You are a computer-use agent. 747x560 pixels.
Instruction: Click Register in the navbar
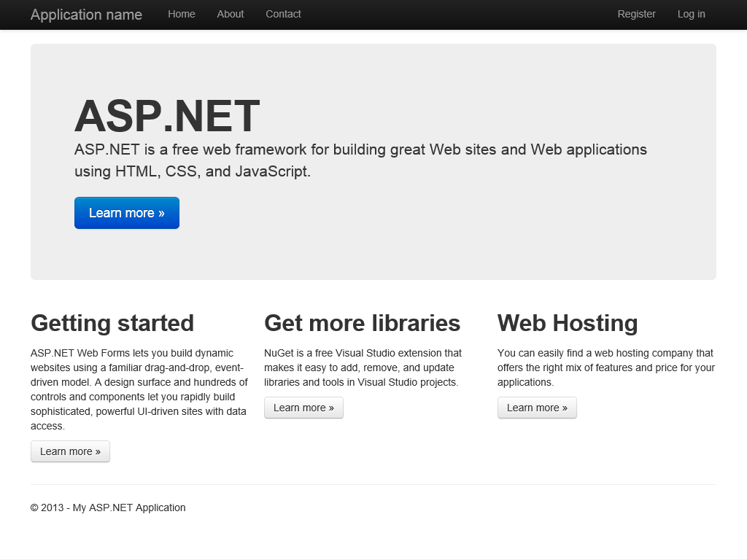click(636, 15)
